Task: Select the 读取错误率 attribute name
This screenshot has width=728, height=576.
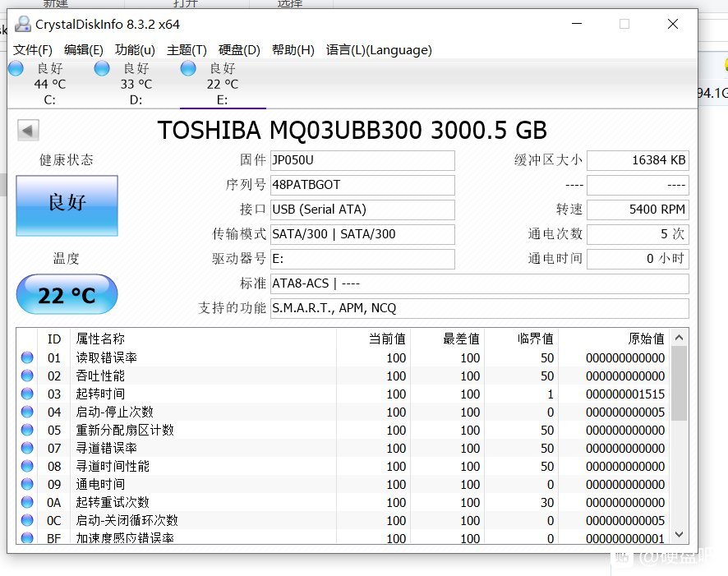Action: [106, 357]
